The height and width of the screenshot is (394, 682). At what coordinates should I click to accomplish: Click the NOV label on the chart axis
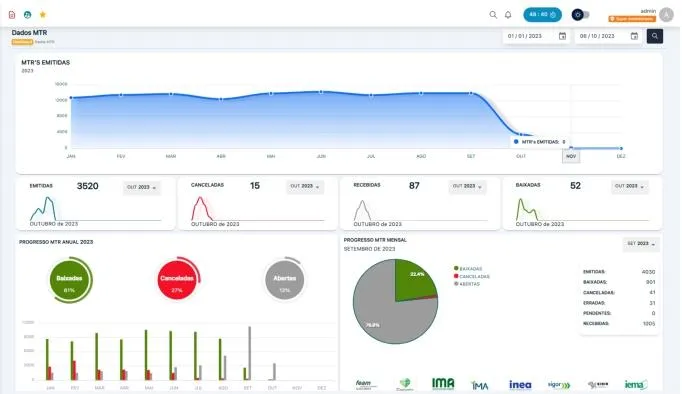pos(571,156)
